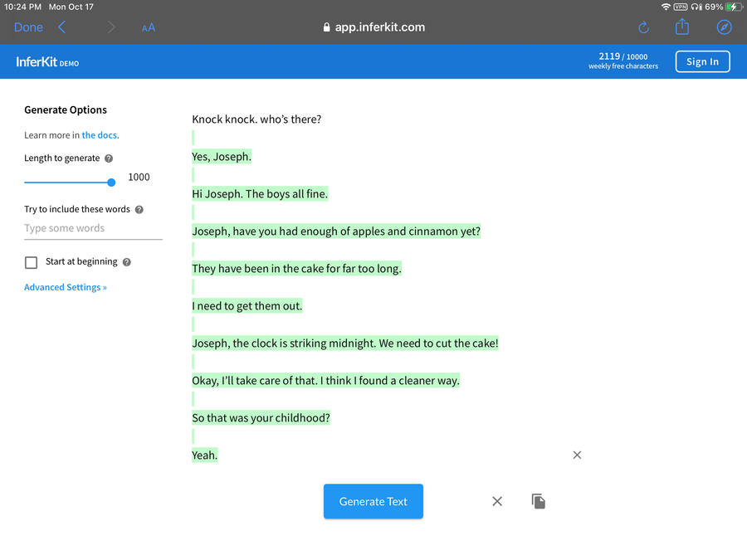The width and height of the screenshot is (747, 560).
Task: Click the help icon beside Length to generate
Action: (109, 158)
